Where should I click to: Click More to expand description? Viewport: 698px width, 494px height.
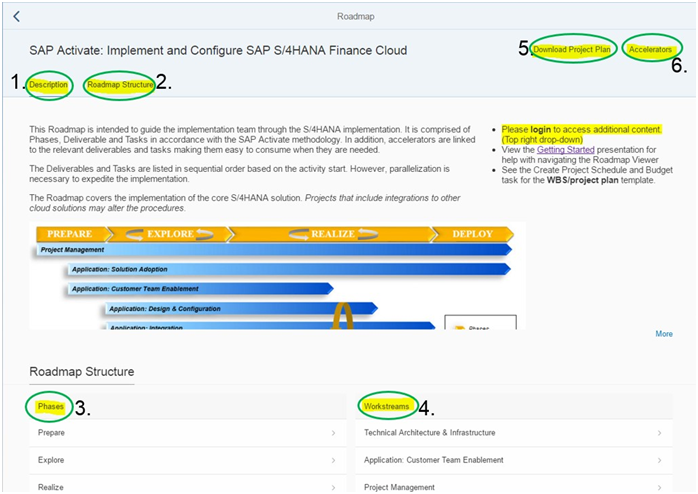[x=664, y=334]
